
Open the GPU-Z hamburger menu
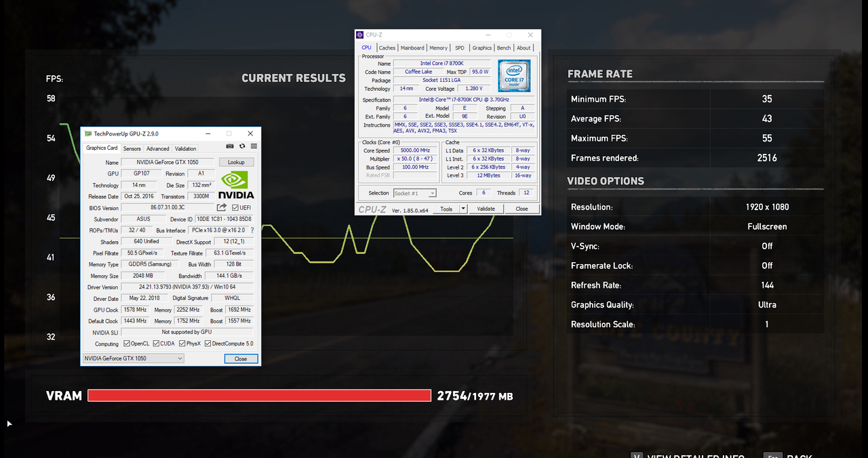pos(254,146)
